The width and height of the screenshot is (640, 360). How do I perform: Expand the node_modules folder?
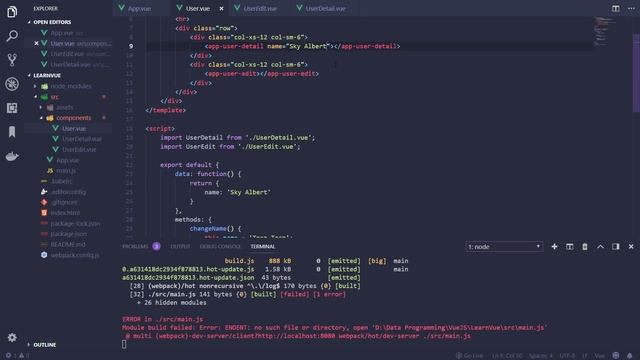(x=35, y=86)
